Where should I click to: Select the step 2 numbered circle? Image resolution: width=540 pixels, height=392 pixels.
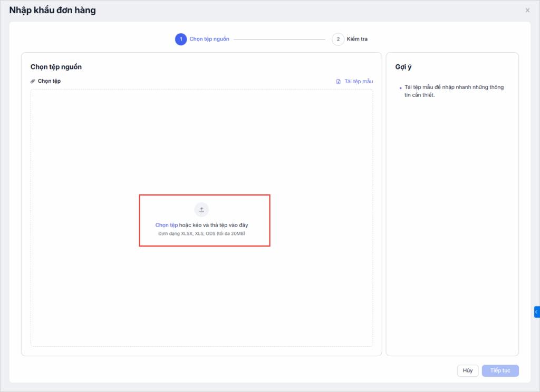[338, 40]
